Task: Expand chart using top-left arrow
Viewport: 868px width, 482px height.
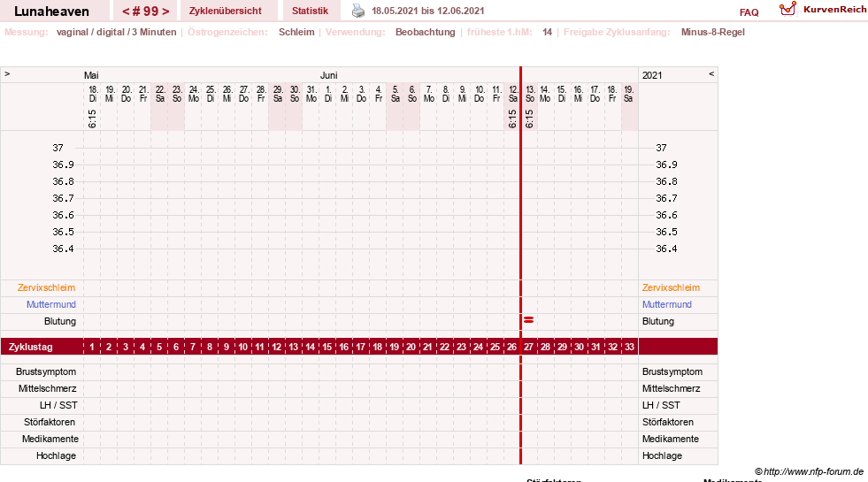Action: pyautogui.click(x=7, y=73)
